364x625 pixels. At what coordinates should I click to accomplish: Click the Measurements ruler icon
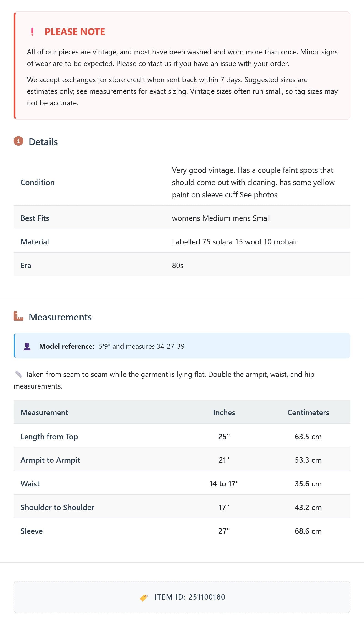tap(18, 316)
